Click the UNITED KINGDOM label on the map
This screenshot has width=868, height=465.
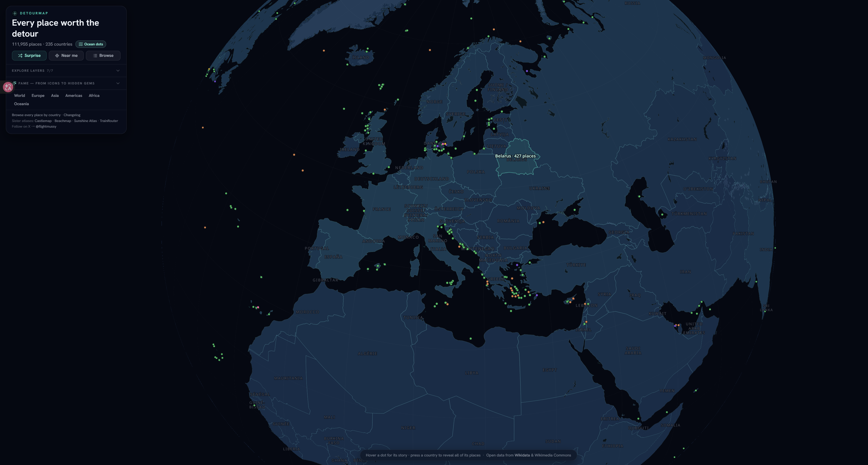374,142
